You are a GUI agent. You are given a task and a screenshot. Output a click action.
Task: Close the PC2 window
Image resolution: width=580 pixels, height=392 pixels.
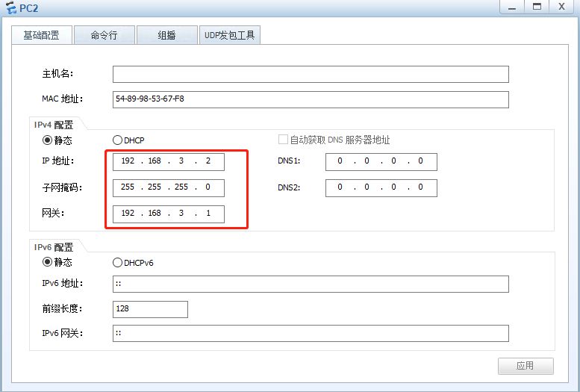[561, 7]
